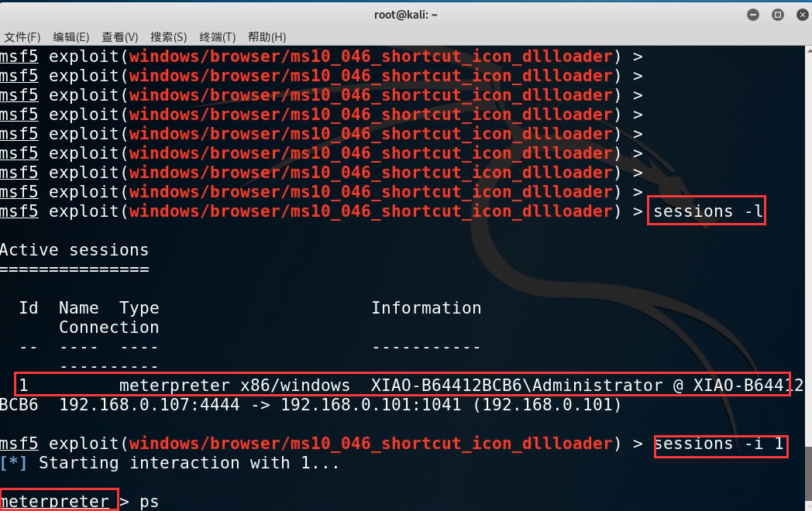
Task: Click the 'Active sessions' heading
Action: pos(74,250)
